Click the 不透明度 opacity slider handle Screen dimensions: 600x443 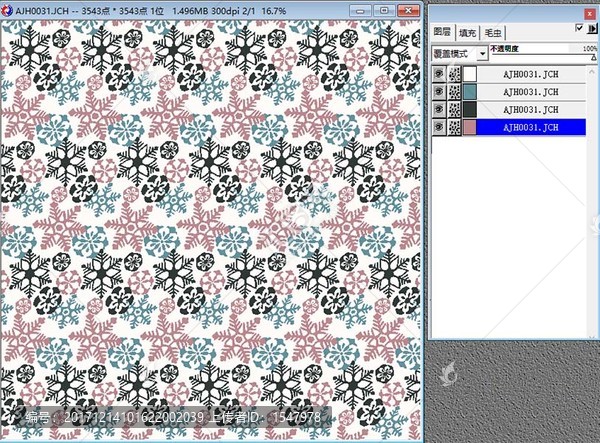coord(593,57)
